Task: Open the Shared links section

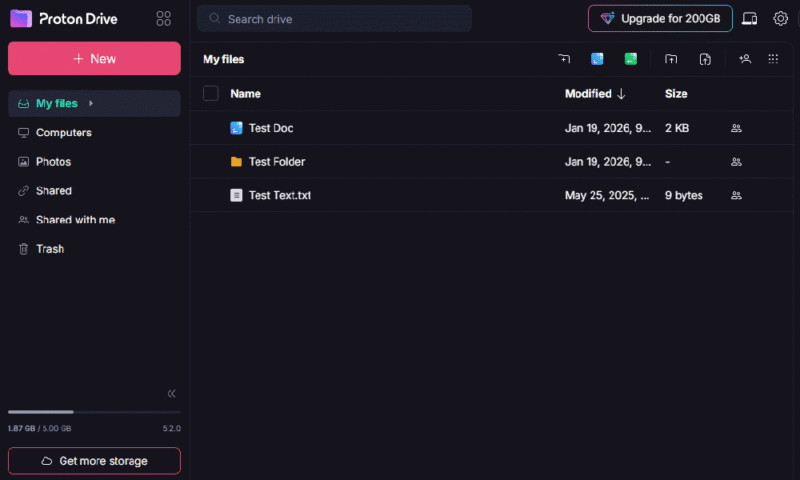Action: pos(94,191)
